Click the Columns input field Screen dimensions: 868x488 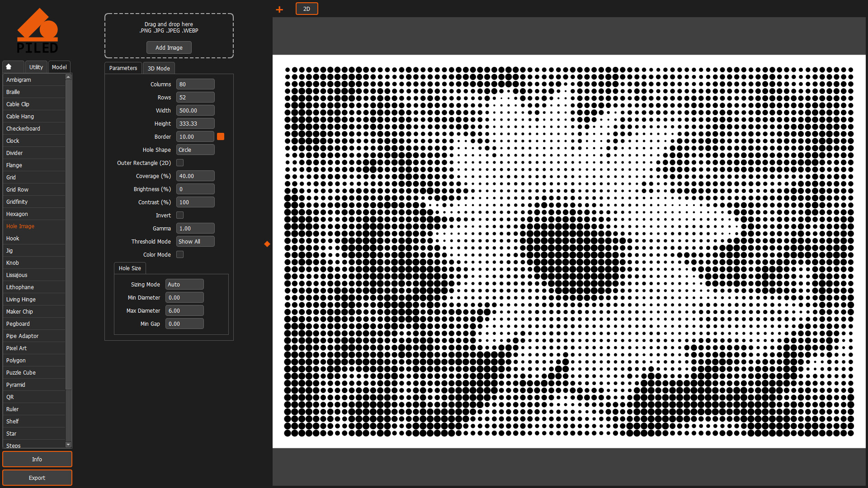pos(195,84)
